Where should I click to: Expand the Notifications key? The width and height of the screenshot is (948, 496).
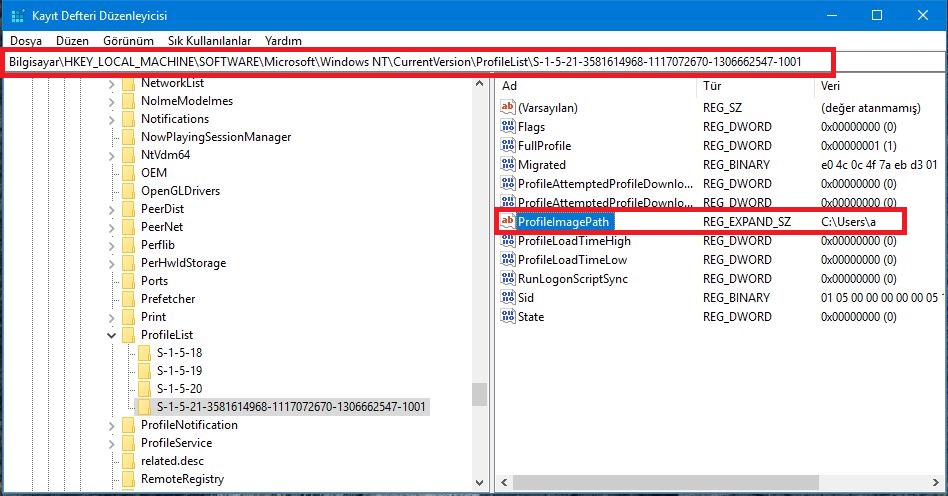[x=111, y=120]
